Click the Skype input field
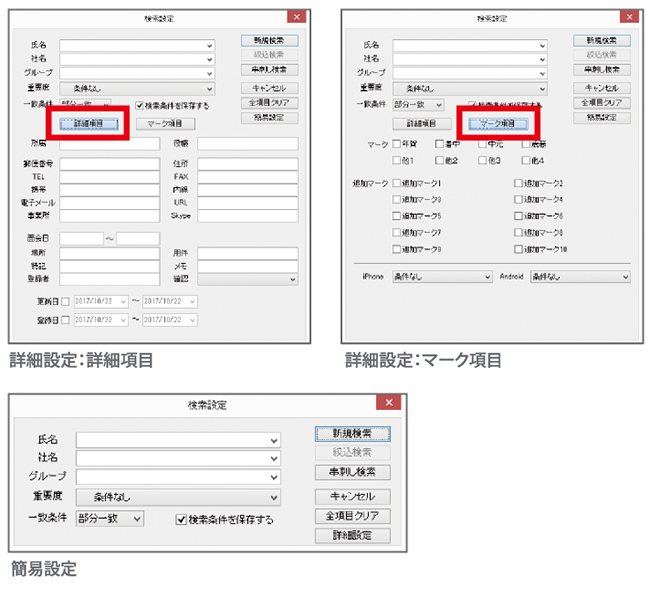Viewport: 650px width, 598px height. coord(247,216)
